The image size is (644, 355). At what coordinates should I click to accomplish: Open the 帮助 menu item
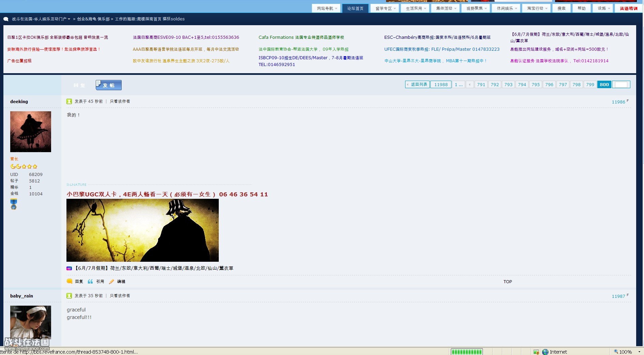[x=582, y=9]
